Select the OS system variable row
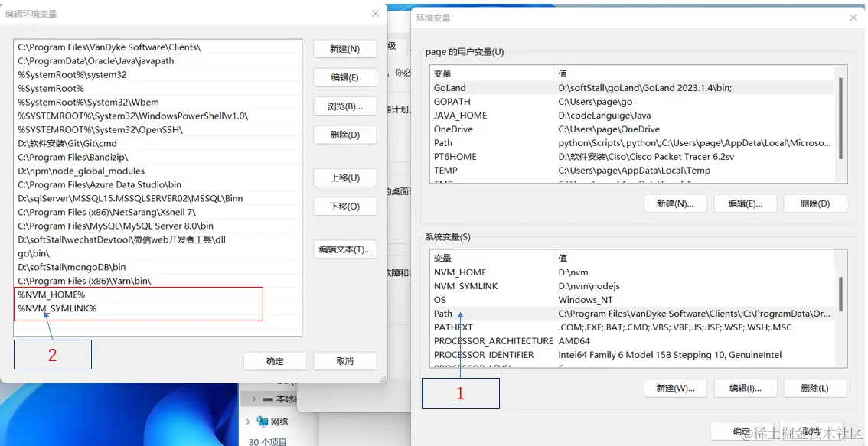The height and width of the screenshot is (446, 868). (x=631, y=300)
